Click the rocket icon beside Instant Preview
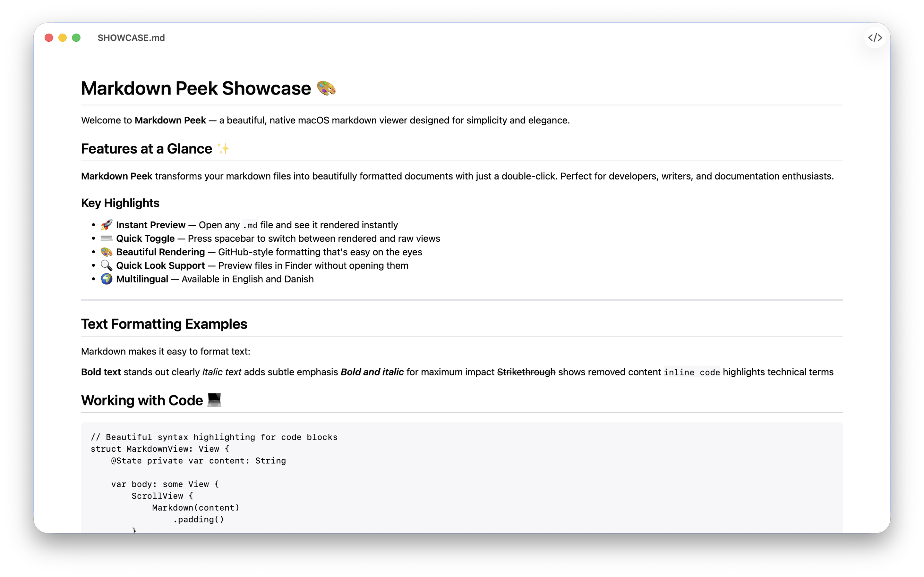 pyautogui.click(x=106, y=225)
